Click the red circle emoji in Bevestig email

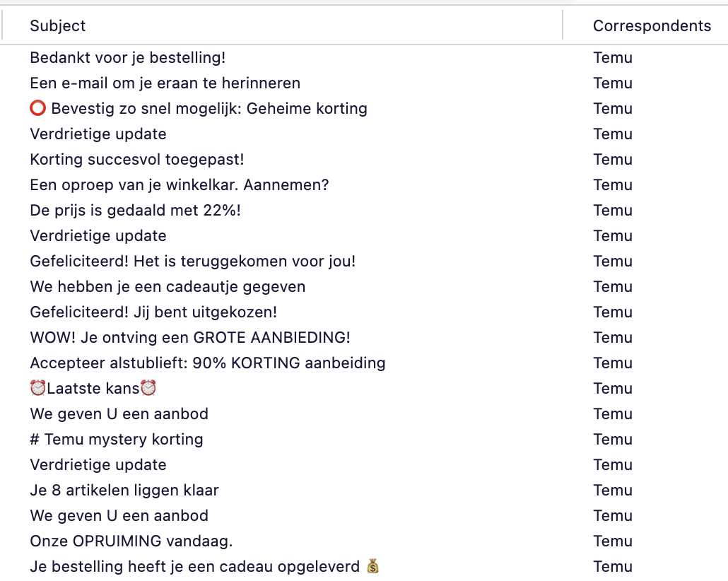38,109
